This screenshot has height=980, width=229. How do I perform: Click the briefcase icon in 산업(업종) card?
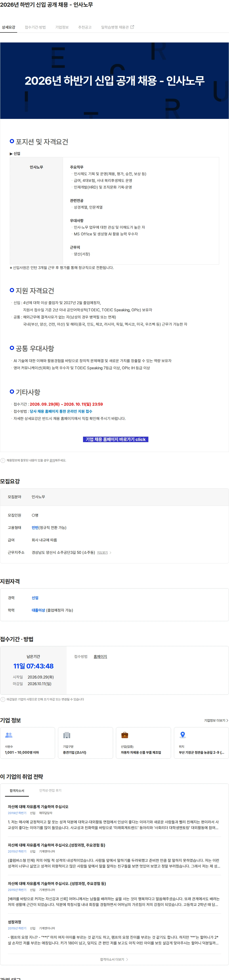pos(124,735)
